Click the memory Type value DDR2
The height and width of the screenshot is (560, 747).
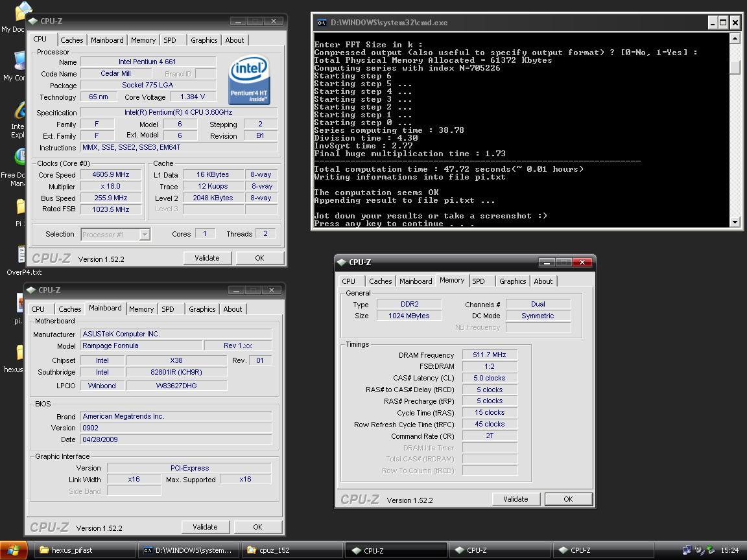409,304
